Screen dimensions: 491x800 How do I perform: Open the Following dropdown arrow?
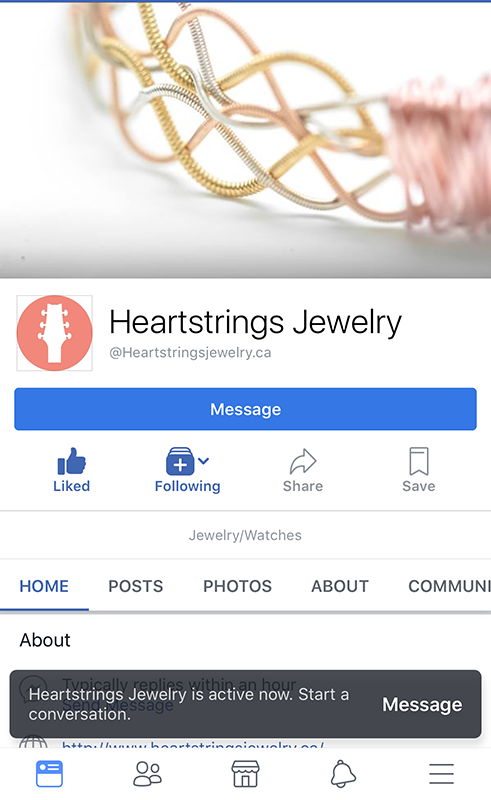coord(204,461)
